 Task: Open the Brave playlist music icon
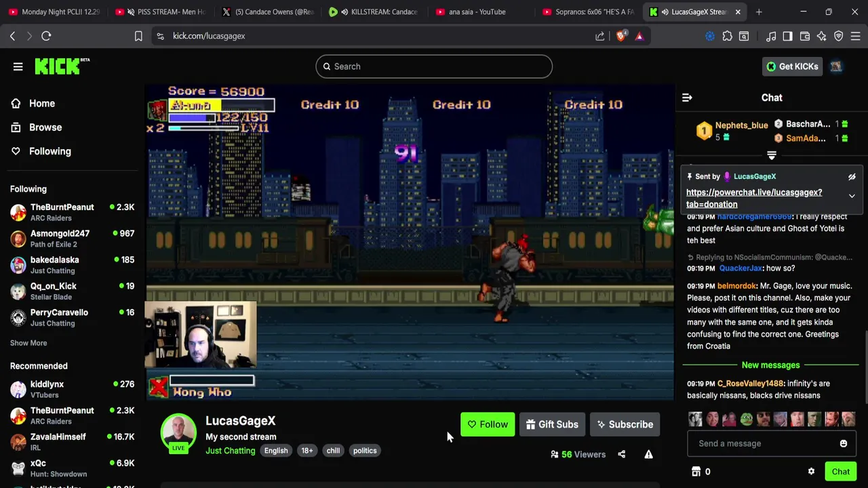(771, 36)
